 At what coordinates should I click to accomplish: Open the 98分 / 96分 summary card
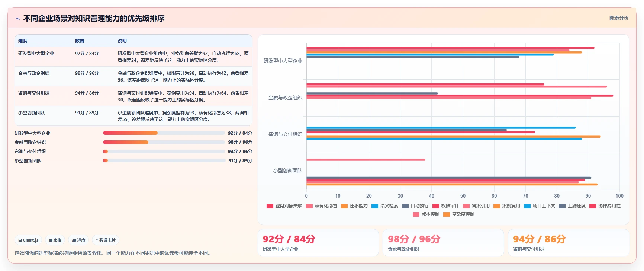[443, 243]
